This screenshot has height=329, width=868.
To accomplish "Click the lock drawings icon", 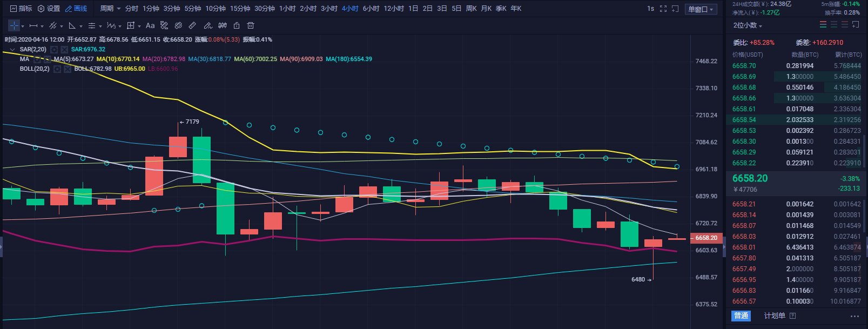I will [237, 25].
